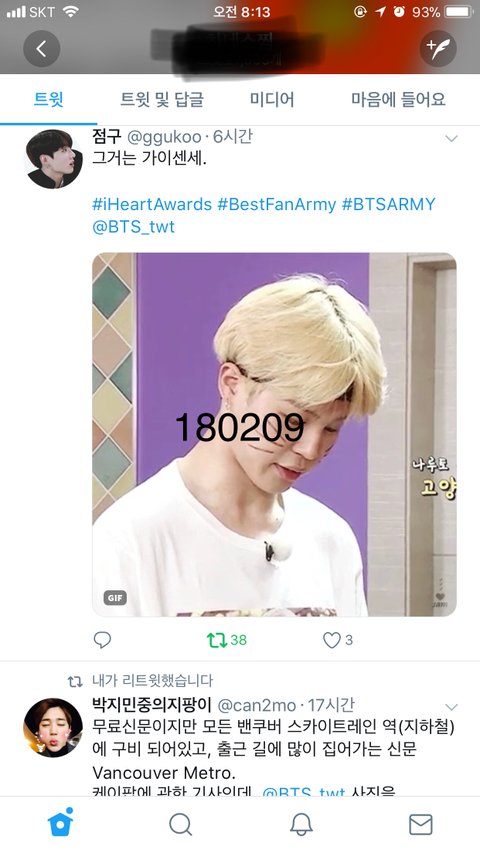This screenshot has width=480, height=853.
Task: Play the GIF labeled 180209
Action: [x=274, y=435]
